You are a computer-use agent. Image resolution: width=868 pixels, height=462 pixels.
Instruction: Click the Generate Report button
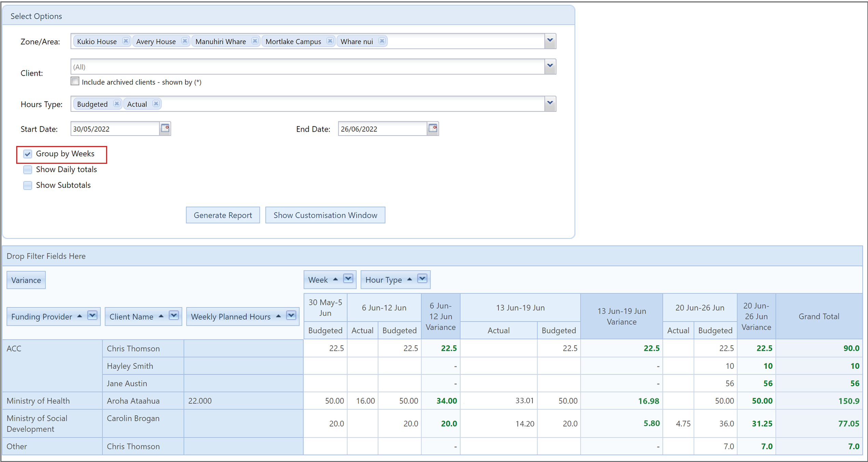click(x=223, y=215)
